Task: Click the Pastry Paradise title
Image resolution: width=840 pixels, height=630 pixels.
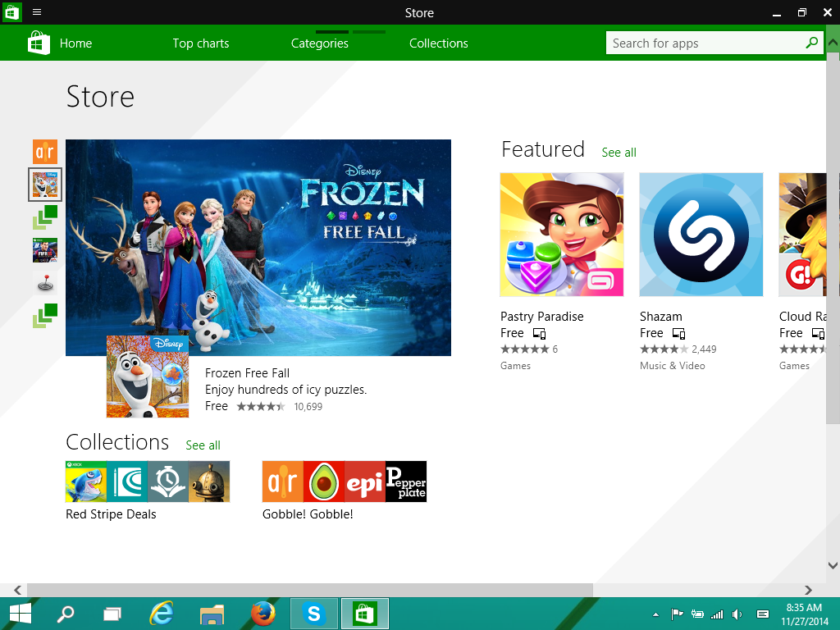Action: 541,317
